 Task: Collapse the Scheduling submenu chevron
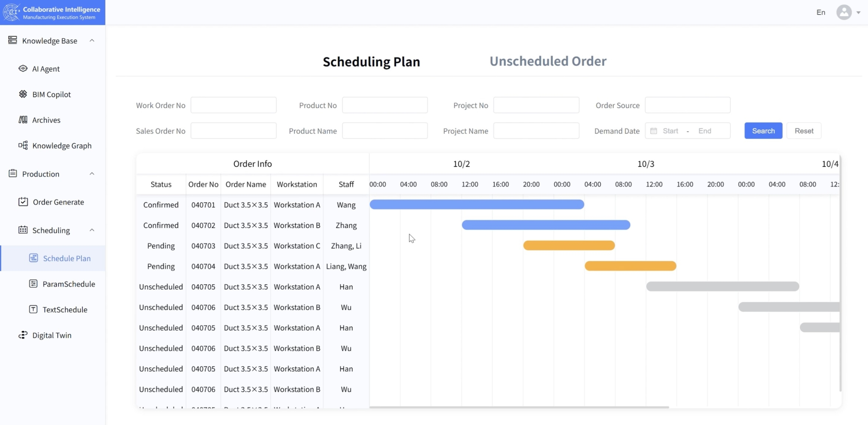coord(92,230)
